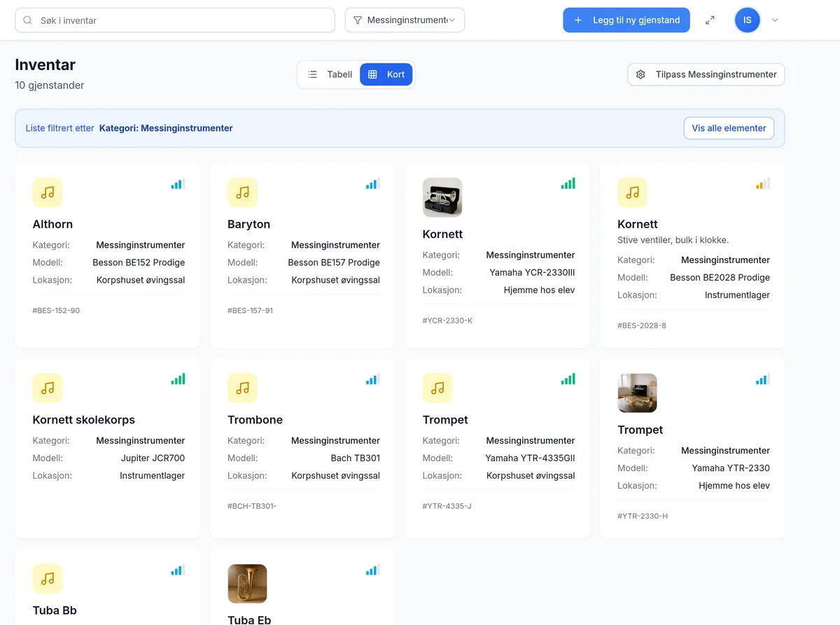Click the tag #BES-157-91

250,310
